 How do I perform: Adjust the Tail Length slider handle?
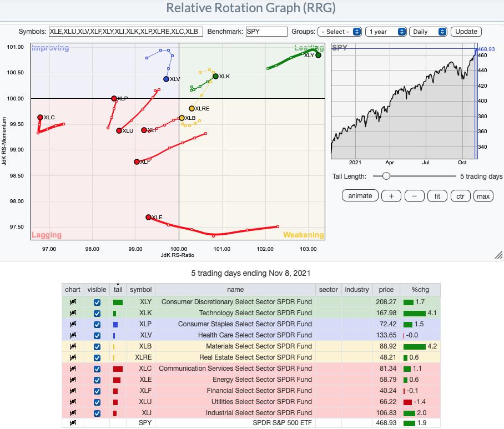coord(386,176)
